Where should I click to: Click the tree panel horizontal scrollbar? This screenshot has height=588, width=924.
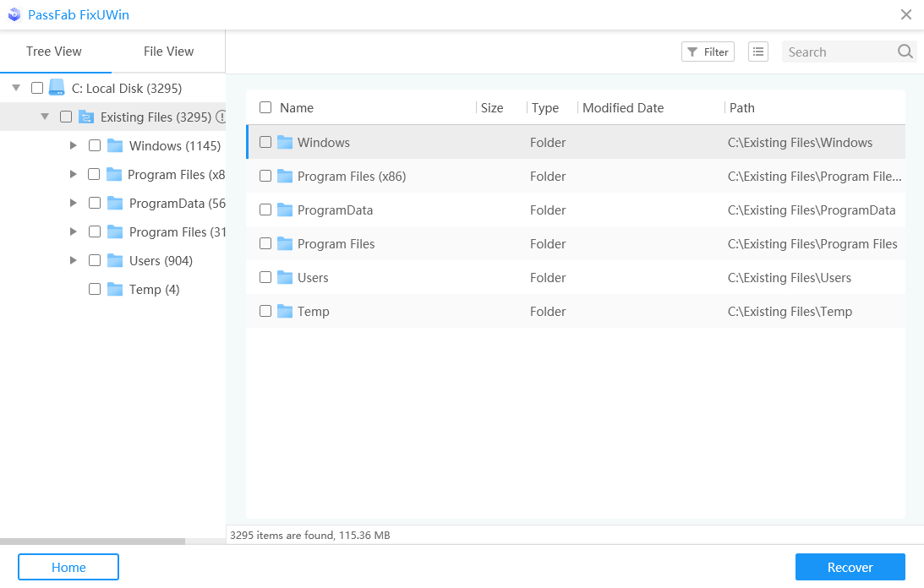(92, 541)
